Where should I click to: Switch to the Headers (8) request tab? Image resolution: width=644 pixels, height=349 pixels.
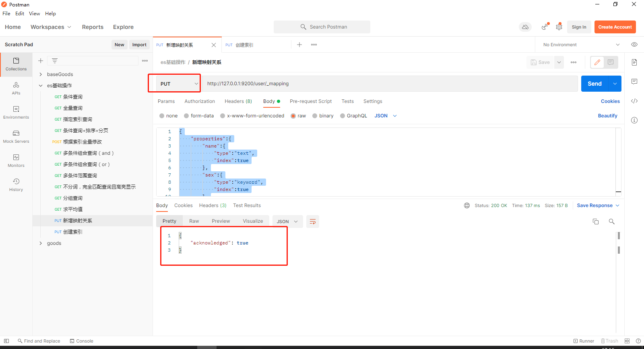tap(238, 101)
